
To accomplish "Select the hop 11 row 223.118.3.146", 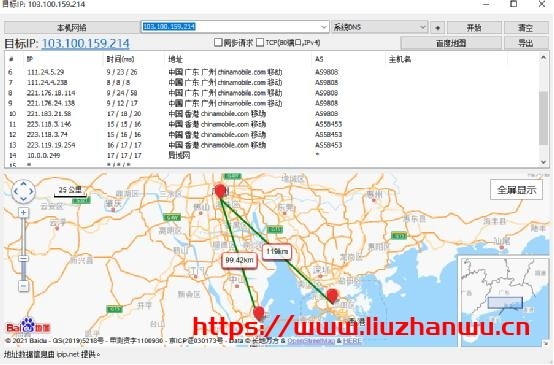I will coord(271,124).
